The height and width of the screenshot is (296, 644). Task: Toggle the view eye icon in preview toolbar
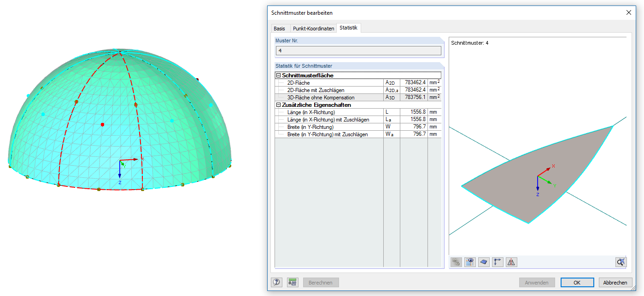(x=470, y=262)
